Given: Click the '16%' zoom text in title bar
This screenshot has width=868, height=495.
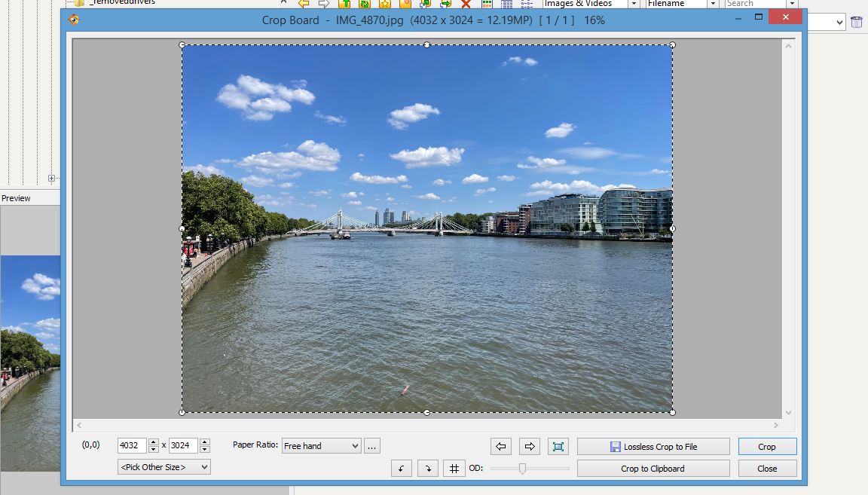Looking at the screenshot, I should (594, 20).
